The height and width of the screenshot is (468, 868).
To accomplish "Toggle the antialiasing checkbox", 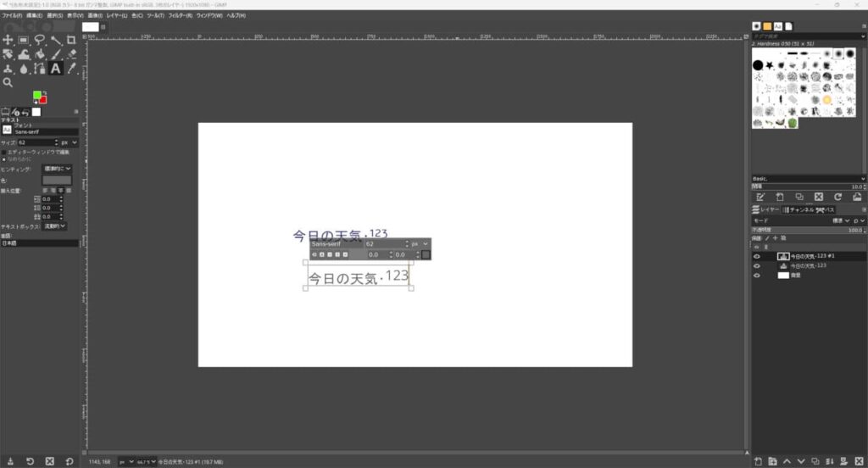I will (4, 159).
